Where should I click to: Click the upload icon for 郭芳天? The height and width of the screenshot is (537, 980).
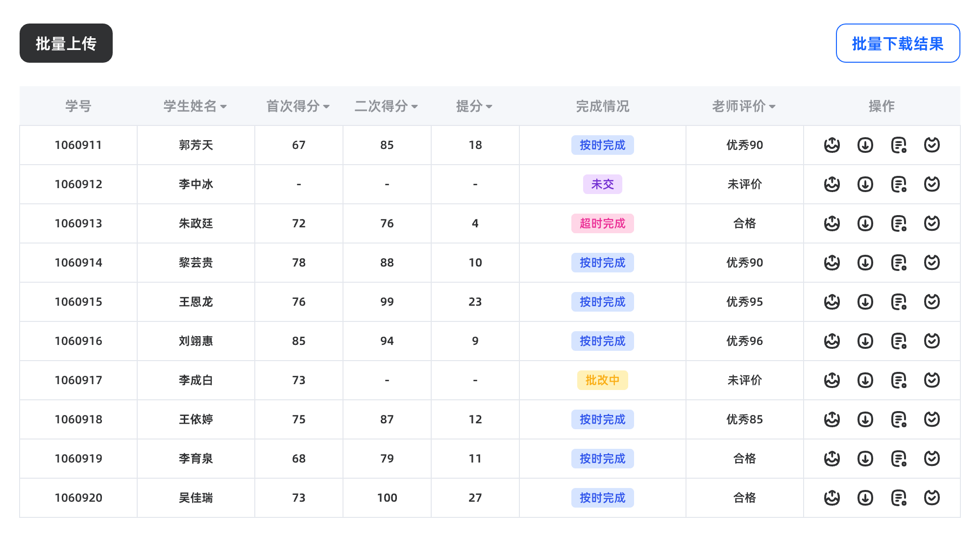point(832,145)
